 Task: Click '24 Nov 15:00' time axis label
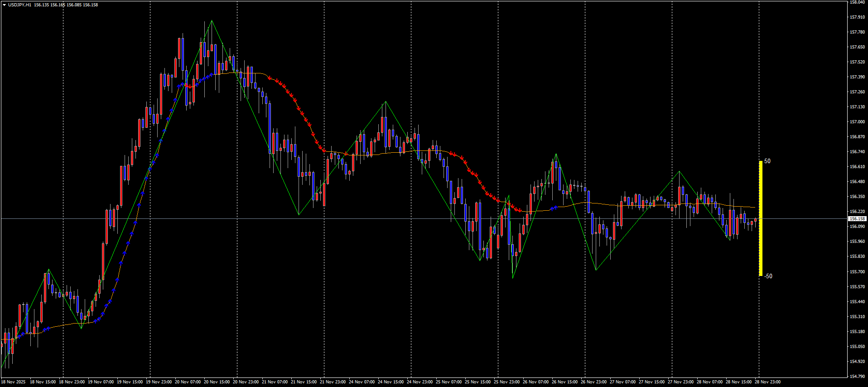coord(391,382)
